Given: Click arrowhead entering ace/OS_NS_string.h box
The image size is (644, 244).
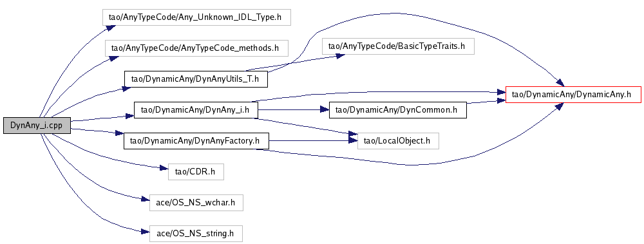Looking at the screenshot, I should [x=145, y=232].
